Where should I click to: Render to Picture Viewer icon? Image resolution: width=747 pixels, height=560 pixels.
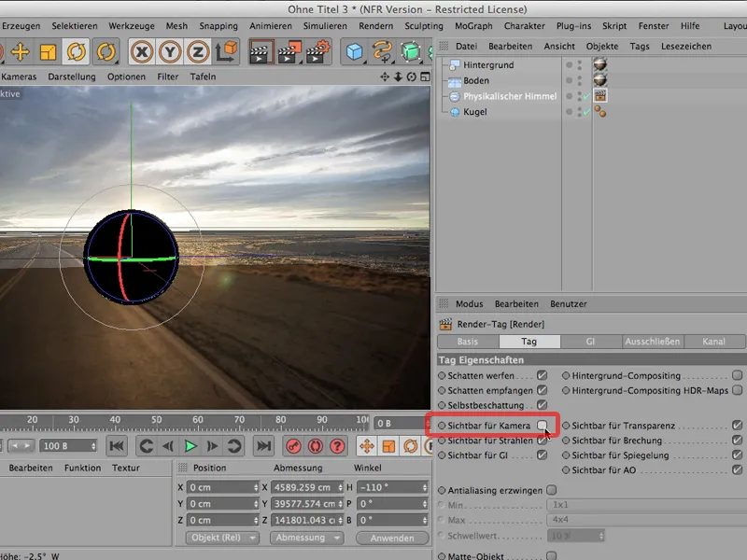point(289,51)
